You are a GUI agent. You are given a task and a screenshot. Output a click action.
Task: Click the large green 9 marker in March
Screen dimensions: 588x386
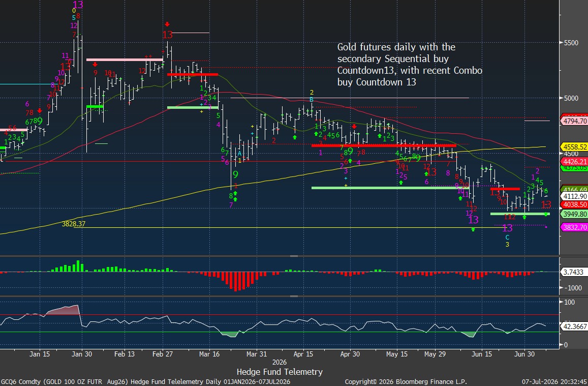coord(235,174)
